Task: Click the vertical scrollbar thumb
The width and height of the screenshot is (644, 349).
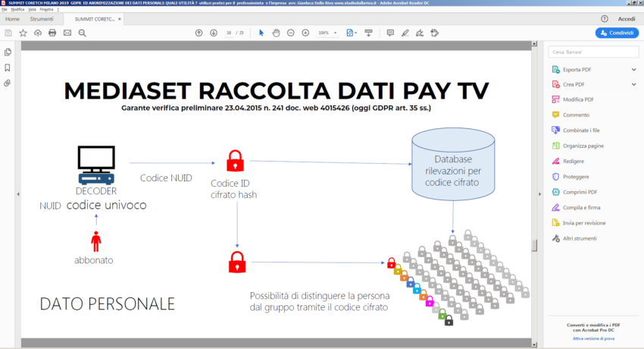Action: tap(534, 245)
